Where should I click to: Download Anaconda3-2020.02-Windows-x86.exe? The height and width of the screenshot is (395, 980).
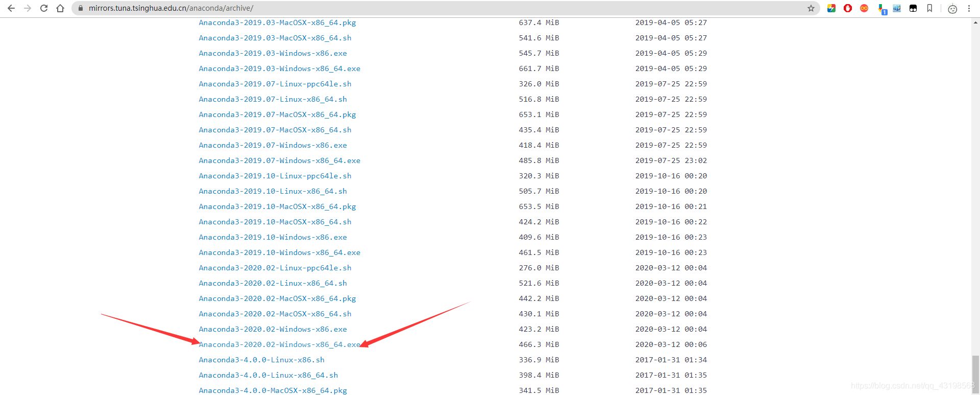point(273,329)
